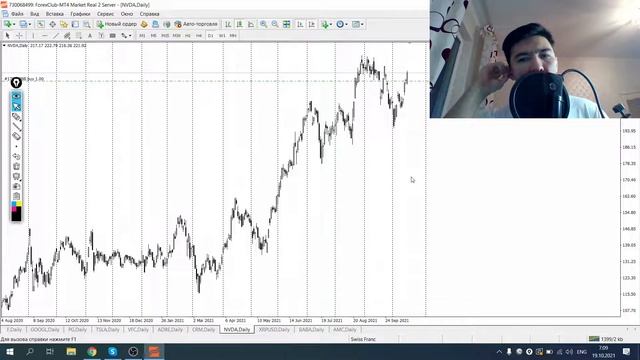Open the Вид menu
The width and height of the screenshot is (640, 360).
35,14
